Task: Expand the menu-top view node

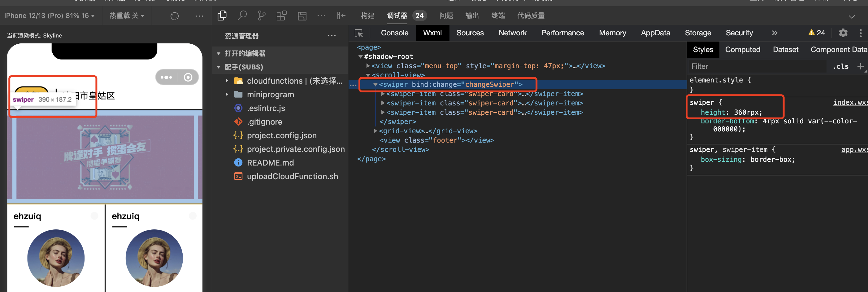Action: pyautogui.click(x=368, y=66)
